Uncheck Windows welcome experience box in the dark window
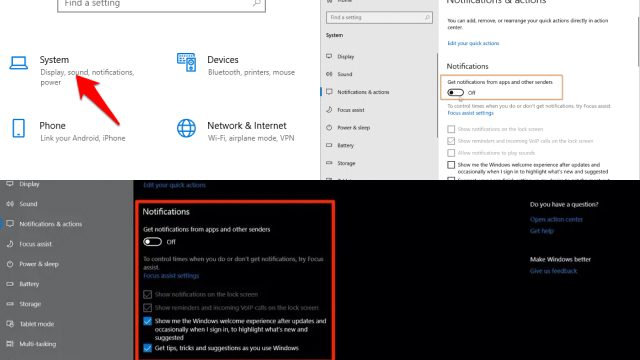This screenshot has height=360, width=640. click(147, 321)
